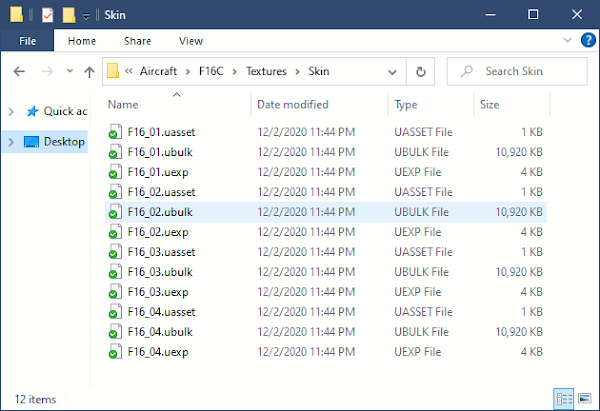Screen dimensions: 600x411
Task: Click the file icon of F16_02.uasset
Action: (115, 192)
